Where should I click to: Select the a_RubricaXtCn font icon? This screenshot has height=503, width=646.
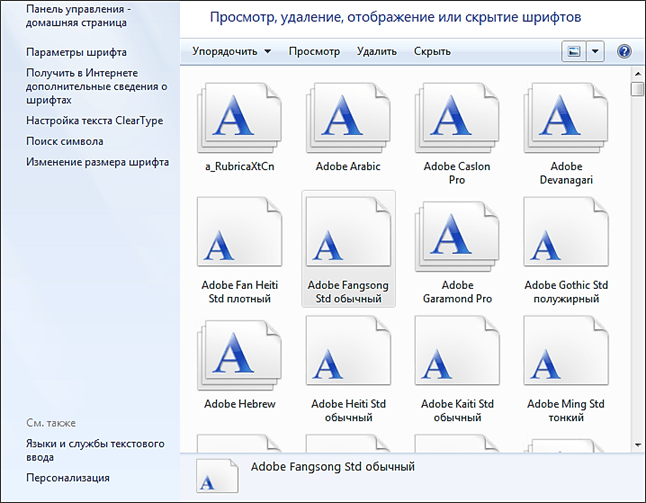coord(239,118)
